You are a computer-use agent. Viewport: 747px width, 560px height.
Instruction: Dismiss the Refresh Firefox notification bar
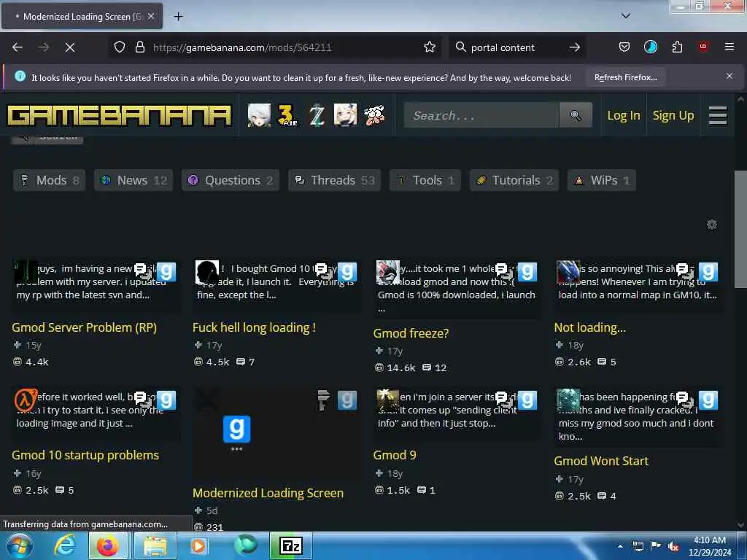click(x=729, y=76)
